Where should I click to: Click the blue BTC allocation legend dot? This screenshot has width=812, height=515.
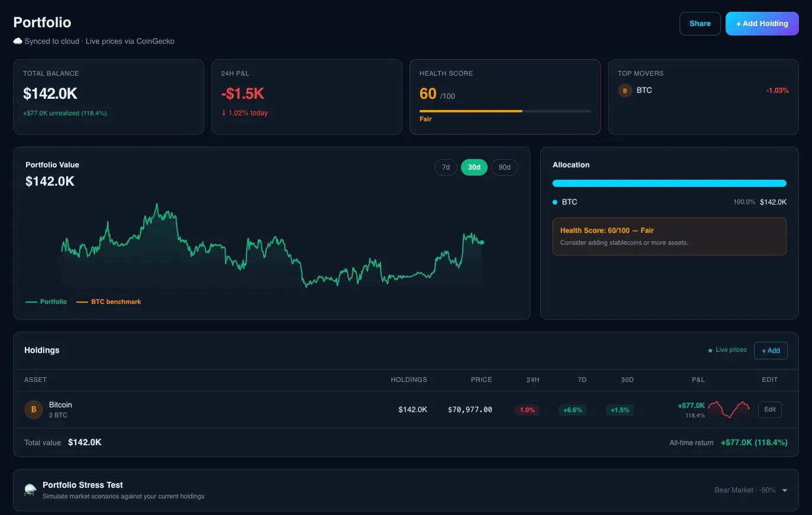(555, 202)
